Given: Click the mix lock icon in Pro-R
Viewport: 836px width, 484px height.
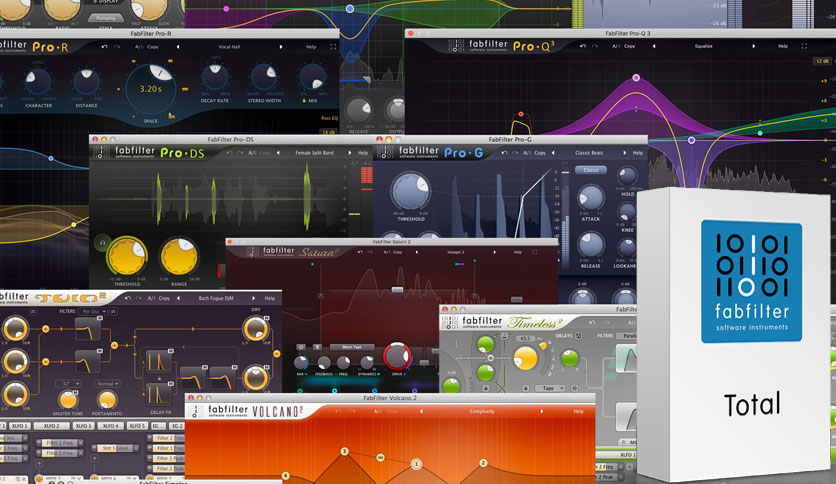Looking at the screenshot, I should click(x=304, y=100).
